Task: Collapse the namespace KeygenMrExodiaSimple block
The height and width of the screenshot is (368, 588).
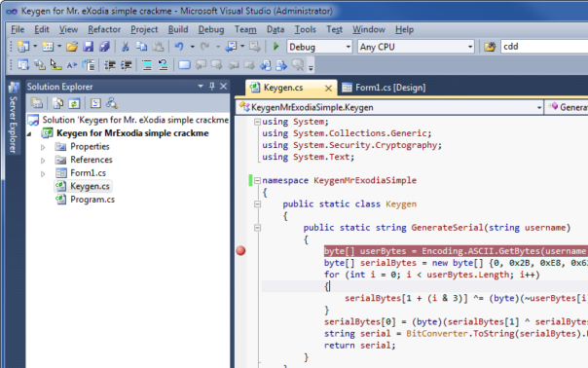Action: click(257, 180)
